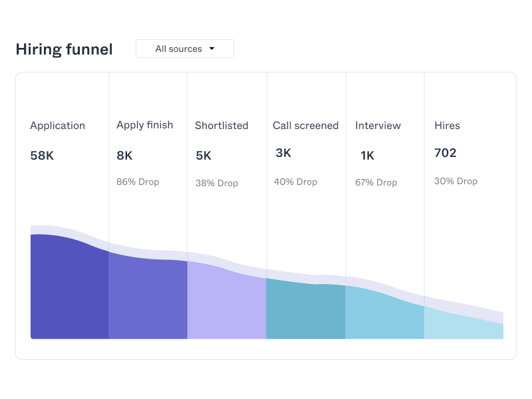This screenshot has height=399, width=532.
Task: Click the 38% Drop text
Action: [217, 183]
